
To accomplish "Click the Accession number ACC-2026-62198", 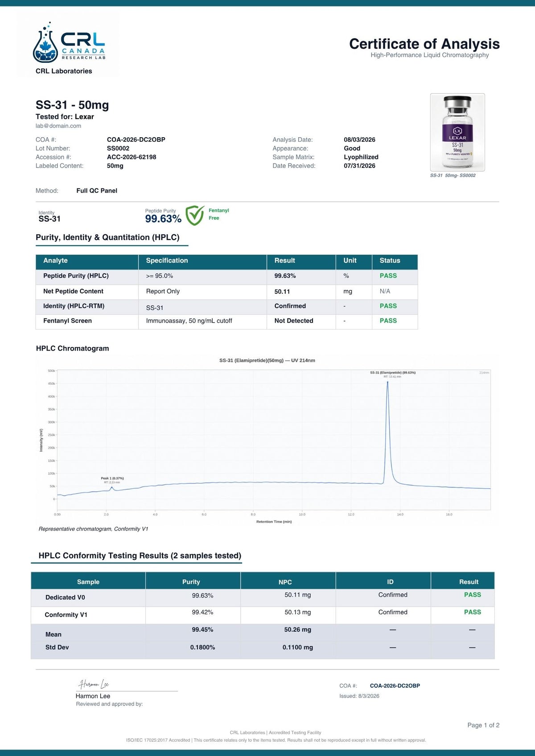I will coord(132,157).
